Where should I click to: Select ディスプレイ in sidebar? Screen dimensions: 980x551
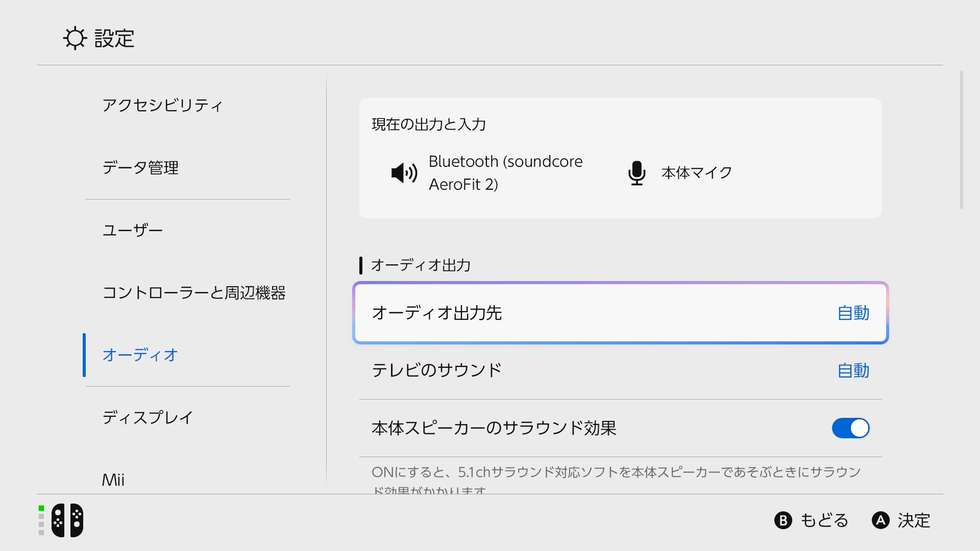pos(148,417)
